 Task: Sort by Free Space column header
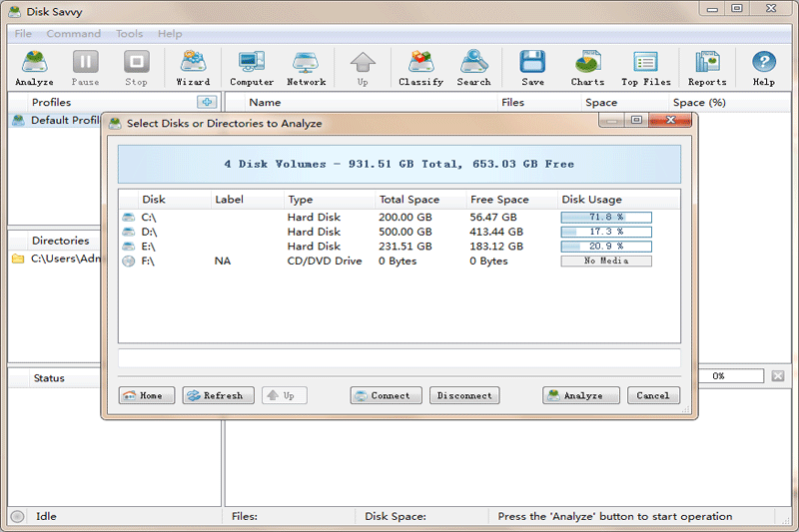pyautogui.click(x=499, y=200)
